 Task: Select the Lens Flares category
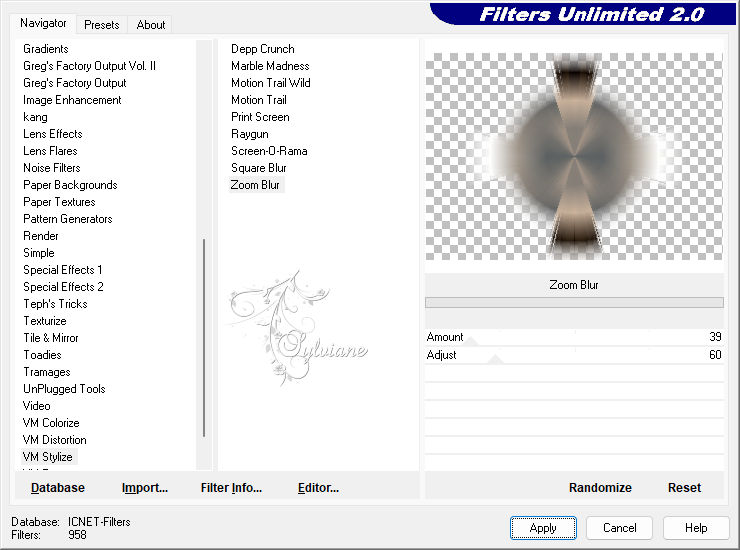point(50,151)
